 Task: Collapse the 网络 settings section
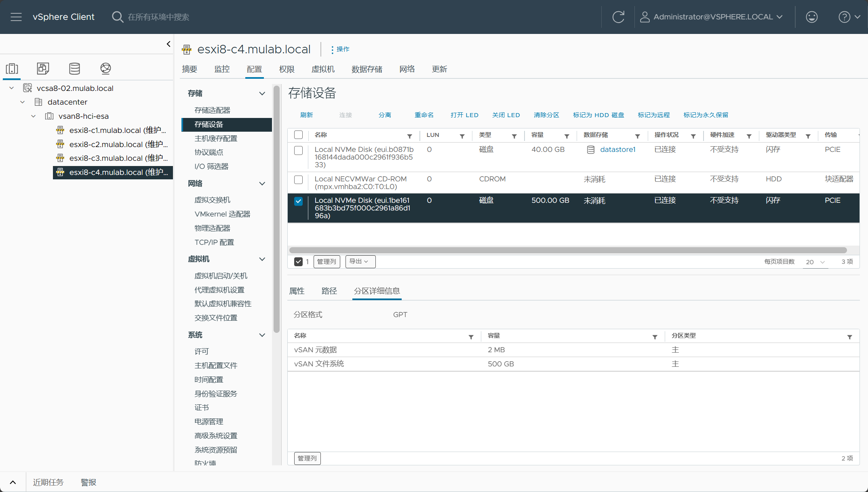pos(262,184)
